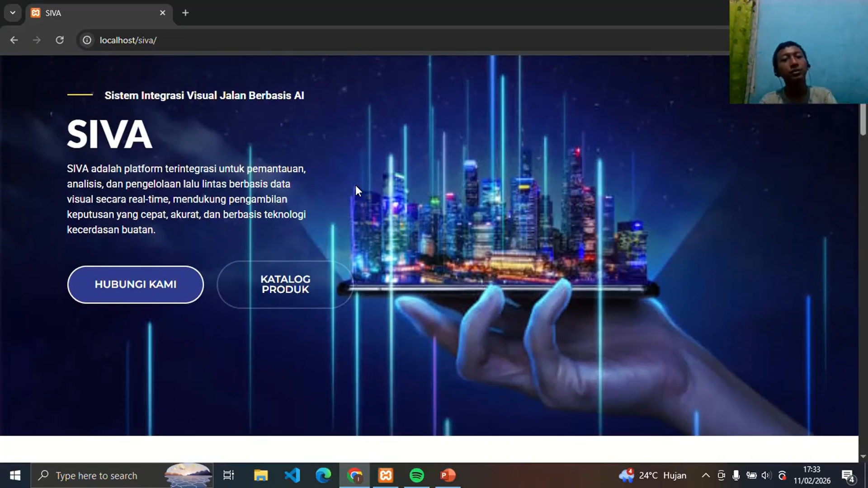868x488 pixels.
Task: Open the KATALOG PRODUK button
Action: pos(285,284)
